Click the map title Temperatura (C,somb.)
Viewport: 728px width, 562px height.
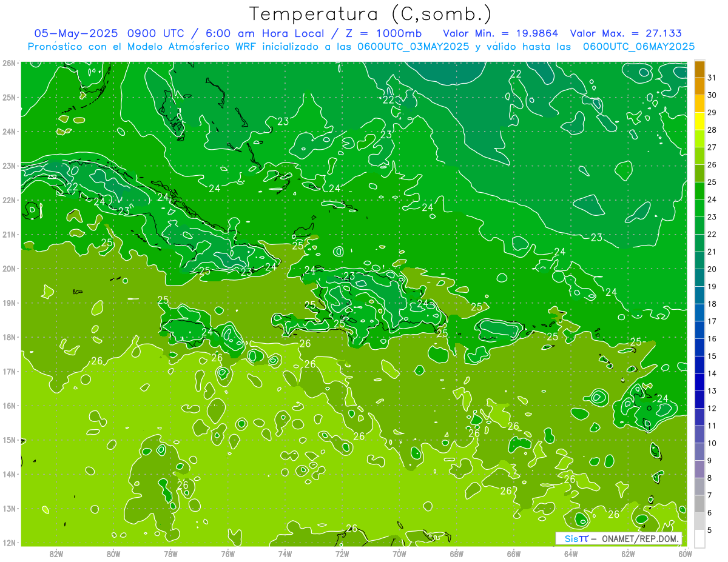(371, 14)
